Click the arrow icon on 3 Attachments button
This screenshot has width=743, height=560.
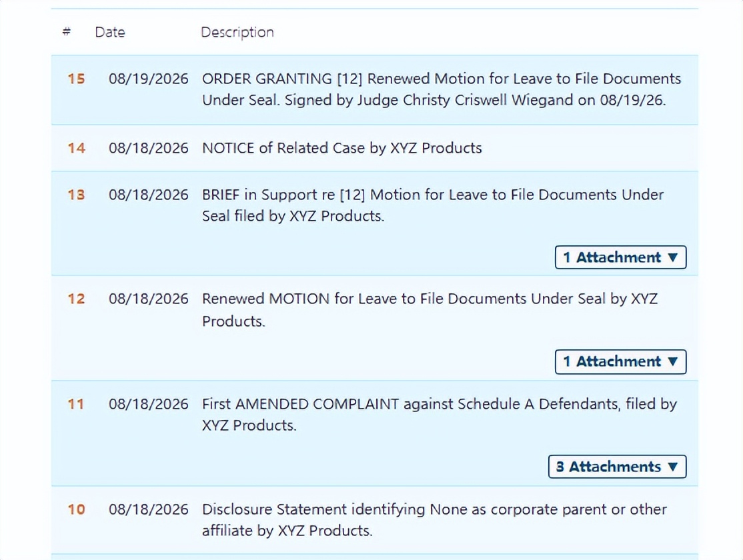[x=673, y=467]
